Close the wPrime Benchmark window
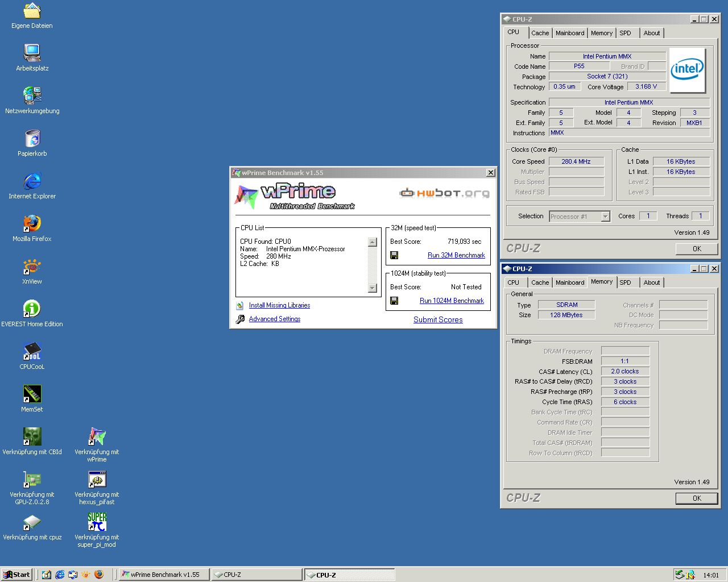This screenshot has height=582, width=728. point(491,173)
